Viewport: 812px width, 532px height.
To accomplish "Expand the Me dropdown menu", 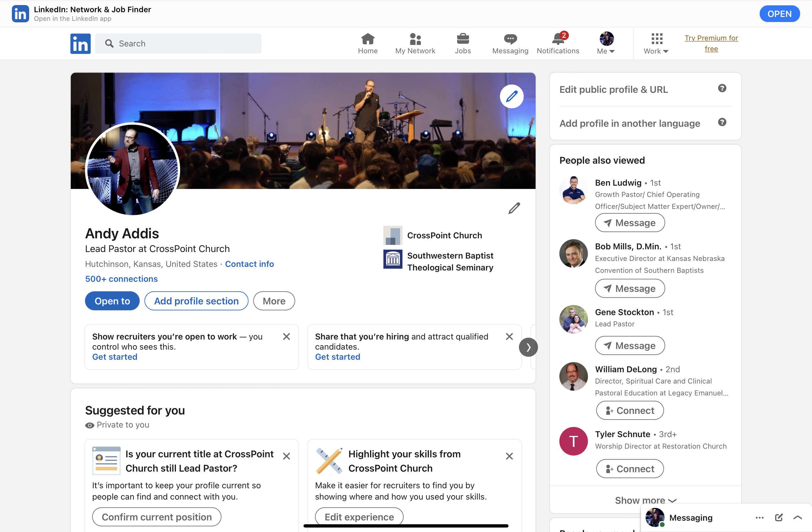I will [x=606, y=44].
